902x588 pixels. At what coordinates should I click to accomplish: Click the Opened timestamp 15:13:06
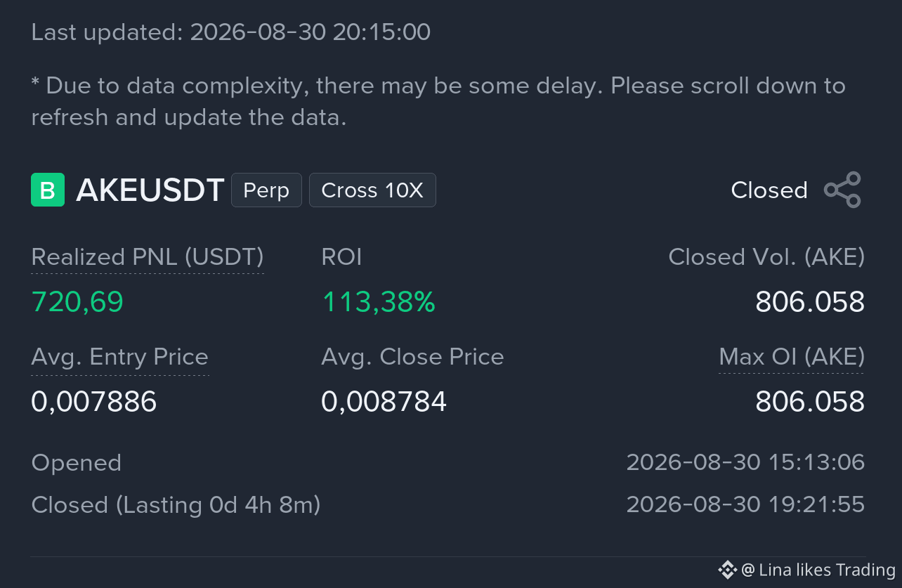(x=745, y=462)
